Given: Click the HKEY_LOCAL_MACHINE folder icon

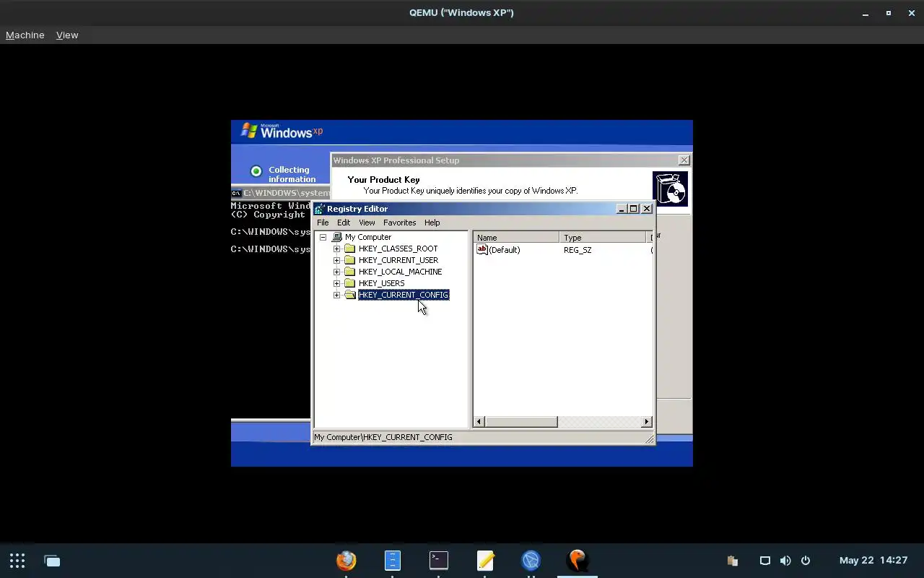Looking at the screenshot, I should pyautogui.click(x=350, y=272).
